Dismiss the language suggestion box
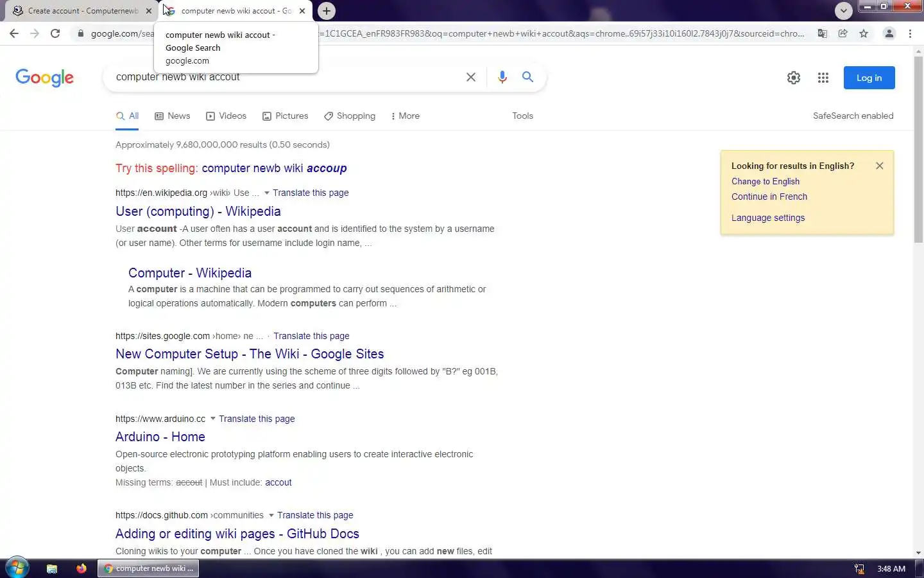This screenshot has height=578, width=924. coord(880,166)
